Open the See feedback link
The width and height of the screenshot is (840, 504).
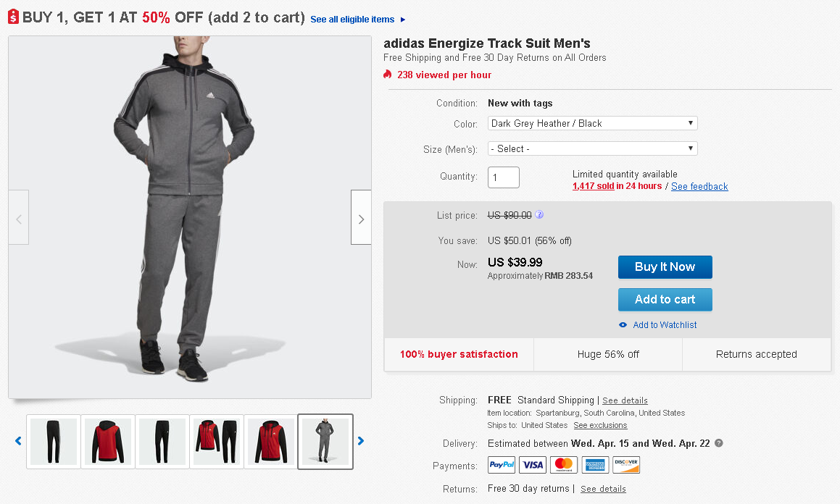pyautogui.click(x=699, y=187)
